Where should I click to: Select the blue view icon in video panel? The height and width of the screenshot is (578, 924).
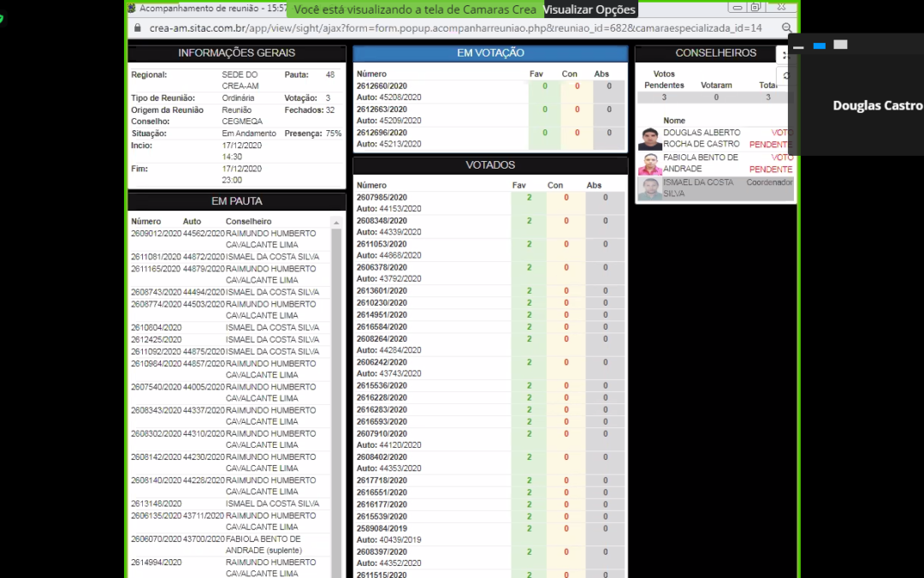click(819, 45)
